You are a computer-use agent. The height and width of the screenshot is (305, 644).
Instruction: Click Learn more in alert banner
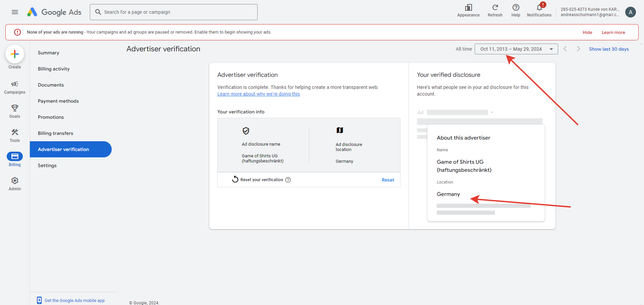613,33
